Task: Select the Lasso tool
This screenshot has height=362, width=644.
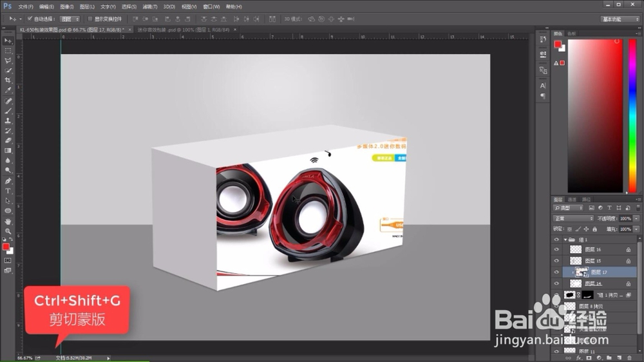Action: (x=8, y=61)
